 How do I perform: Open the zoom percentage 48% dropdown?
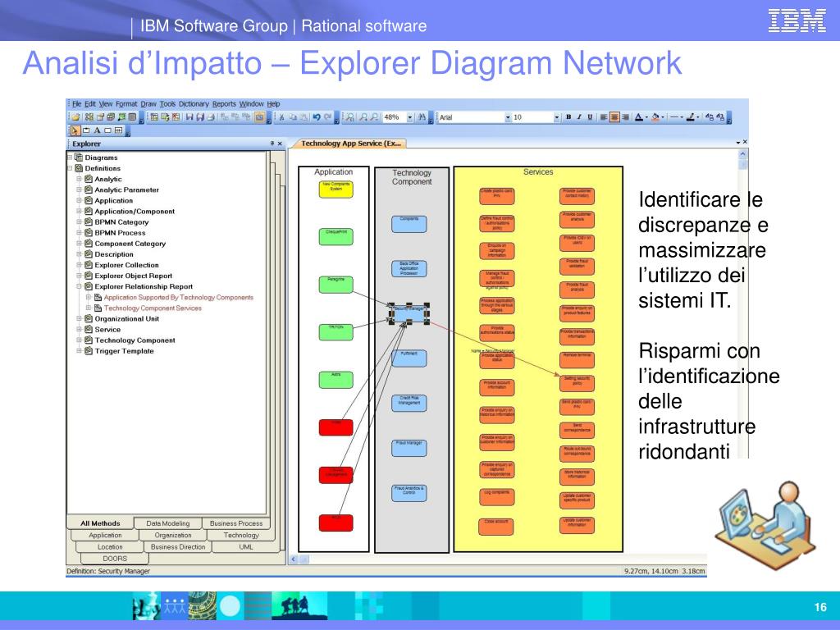(410, 116)
